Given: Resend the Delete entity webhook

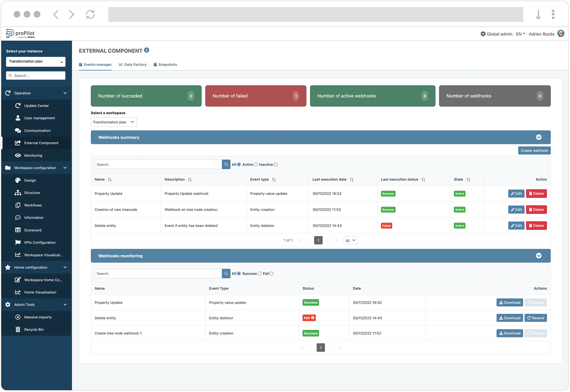Looking at the screenshot, I should click(536, 318).
